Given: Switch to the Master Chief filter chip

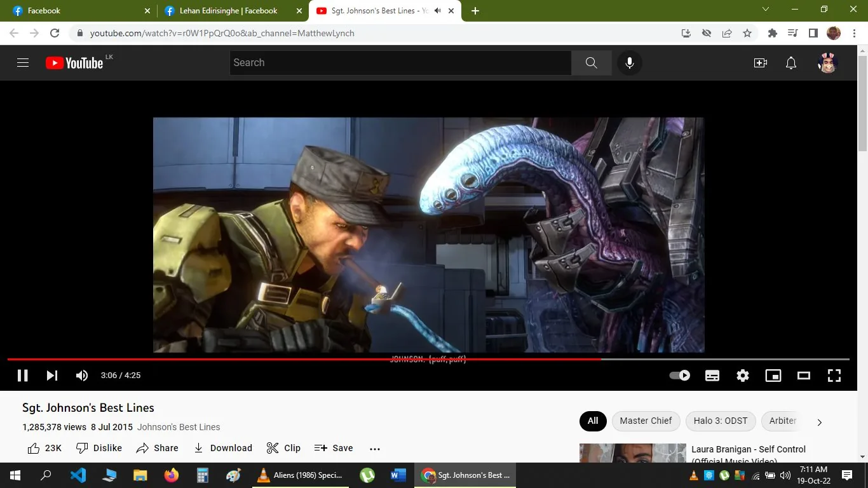Looking at the screenshot, I should tap(646, 421).
